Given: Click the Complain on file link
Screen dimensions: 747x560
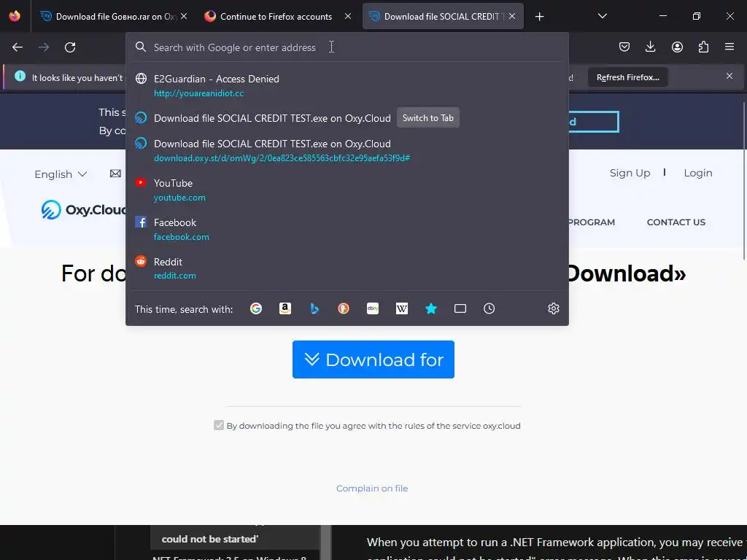Looking at the screenshot, I should pyautogui.click(x=372, y=488).
